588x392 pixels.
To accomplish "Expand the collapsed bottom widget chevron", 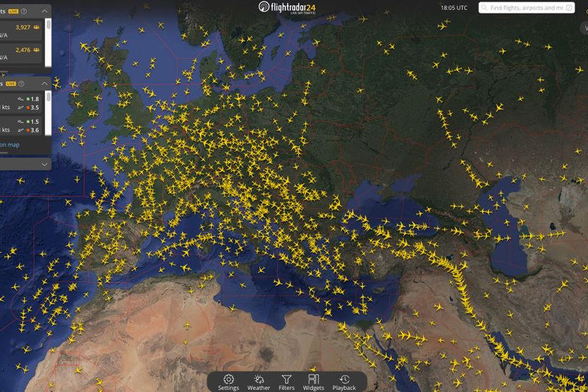I will point(45,164).
